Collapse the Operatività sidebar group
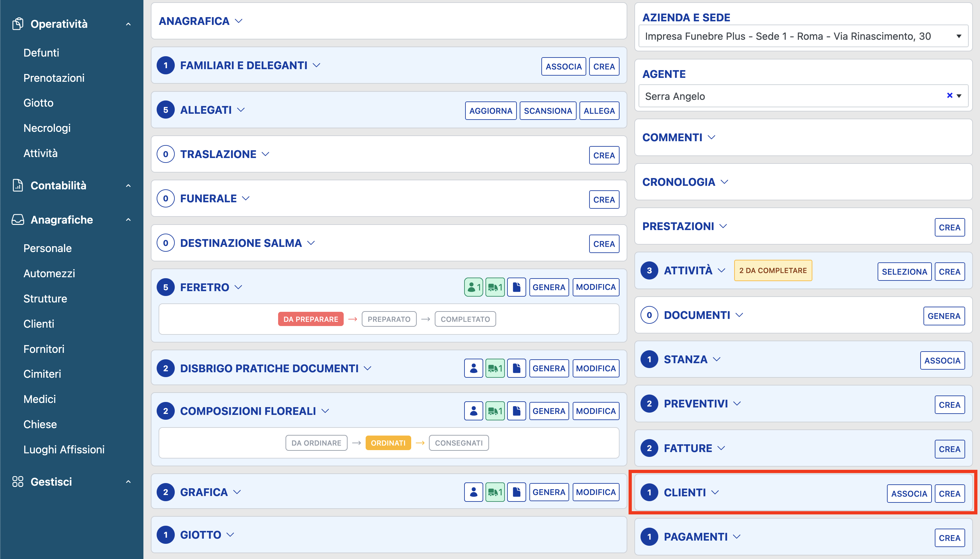Image resolution: width=980 pixels, height=559 pixels. tap(128, 24)
